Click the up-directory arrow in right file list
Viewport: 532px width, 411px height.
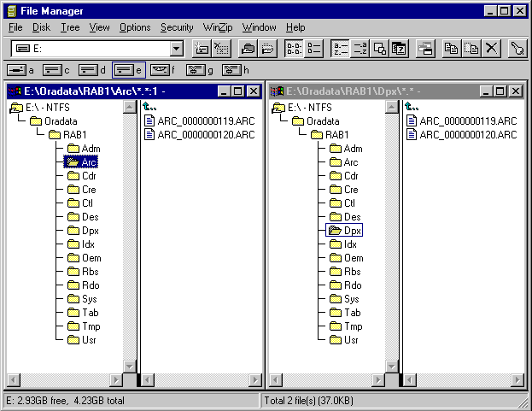pos(412,107)
